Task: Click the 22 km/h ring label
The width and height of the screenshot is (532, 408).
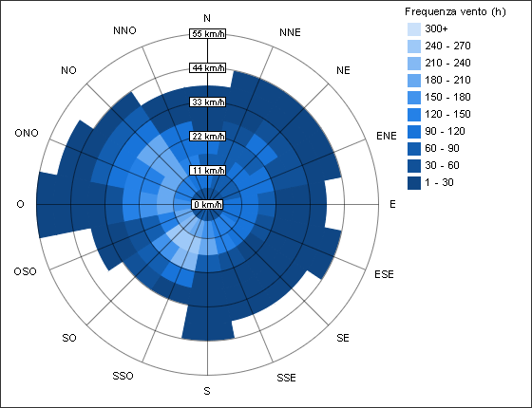Action: (207, 137)
